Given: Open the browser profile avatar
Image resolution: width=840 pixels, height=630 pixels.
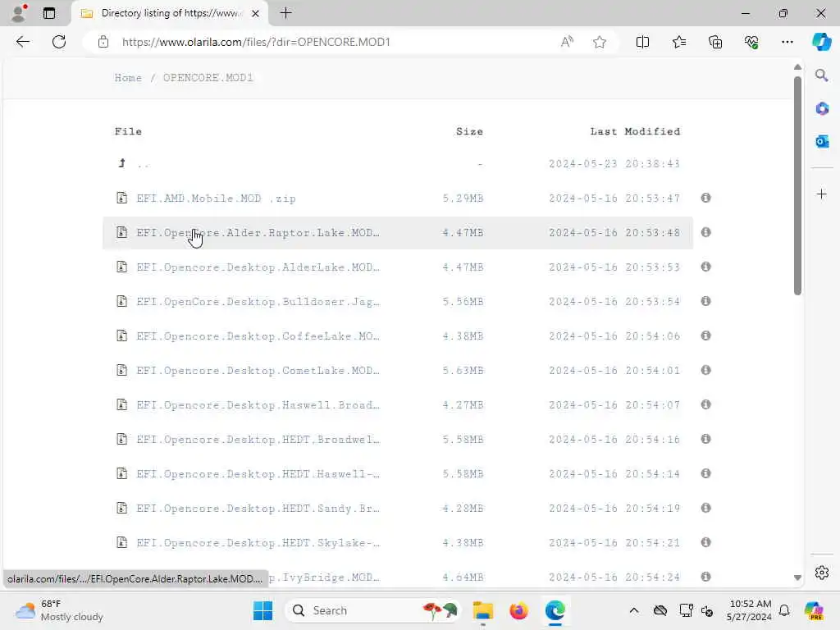Looking at the screenshot, I should [x=19, y=13].
